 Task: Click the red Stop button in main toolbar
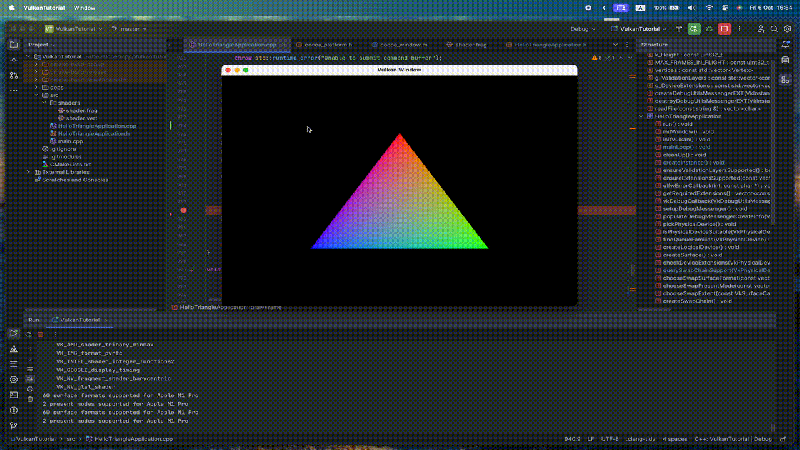[724, 29]
